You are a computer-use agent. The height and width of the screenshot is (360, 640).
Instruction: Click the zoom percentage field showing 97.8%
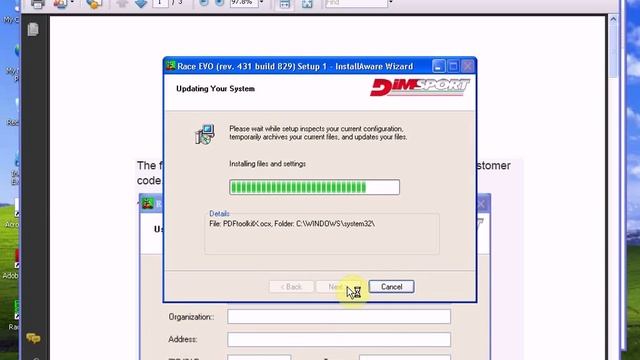(x=244, y=3)
